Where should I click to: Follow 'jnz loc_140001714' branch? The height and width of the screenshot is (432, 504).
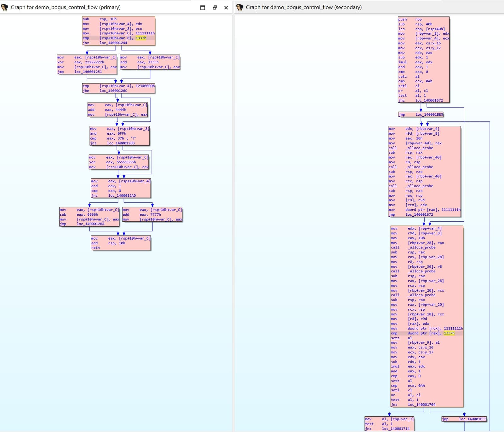(x=387, y=429)
